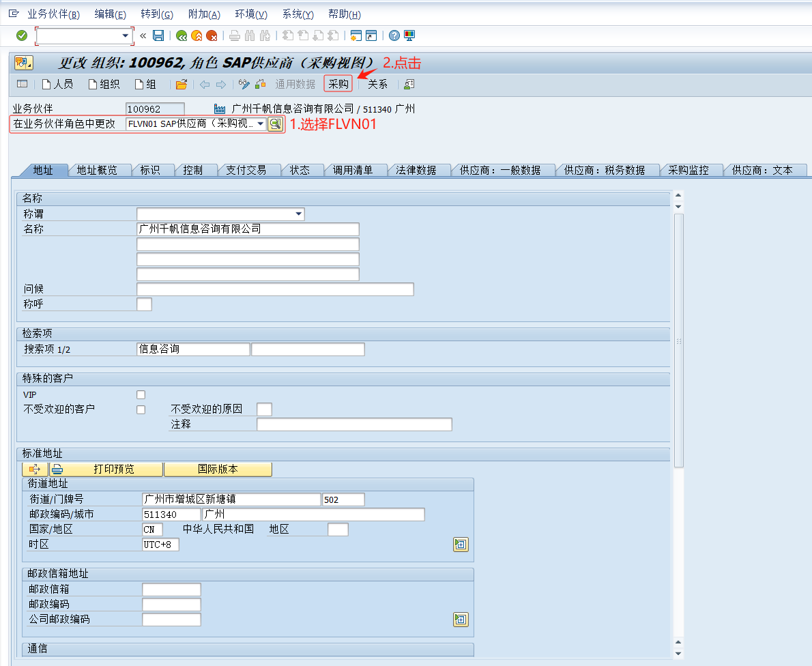Click the Save disk icon

158,35
